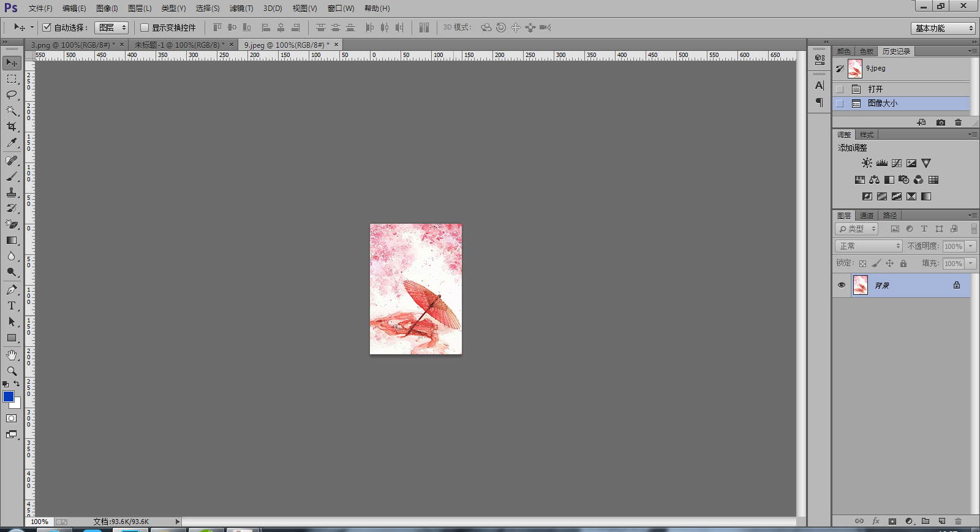Select the Clone Stamp tool
980x532 pixels.
pos(12,192)
